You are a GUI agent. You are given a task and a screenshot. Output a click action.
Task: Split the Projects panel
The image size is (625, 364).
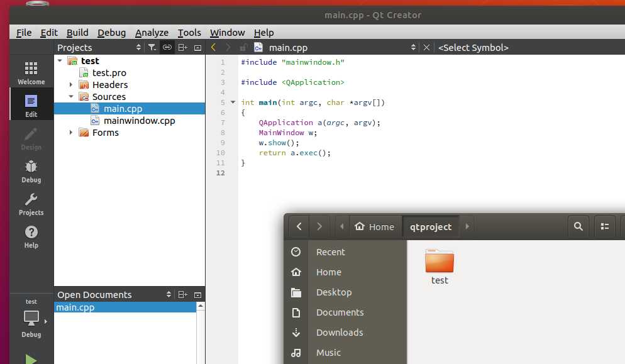tap(182, 47)
